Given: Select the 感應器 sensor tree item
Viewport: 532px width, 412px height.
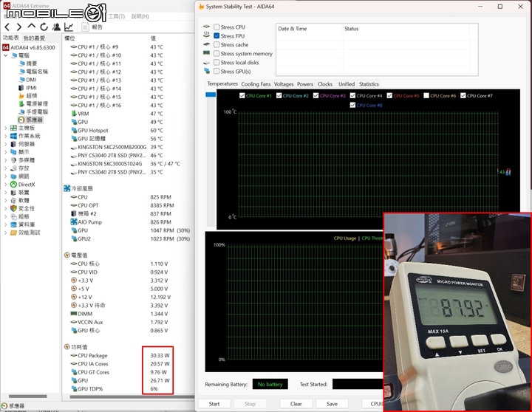Looking at the screenshot, I should (30, 120).
